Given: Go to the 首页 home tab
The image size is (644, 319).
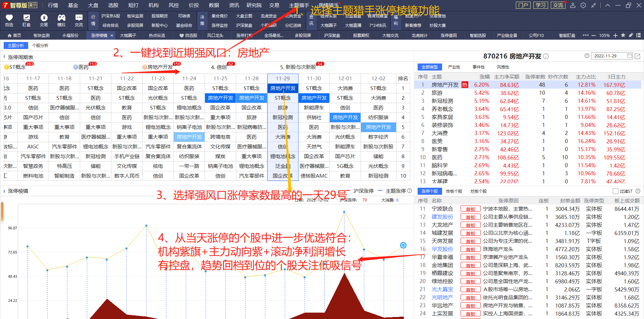Looking at the screenshot, I should (x=14, y=35).
